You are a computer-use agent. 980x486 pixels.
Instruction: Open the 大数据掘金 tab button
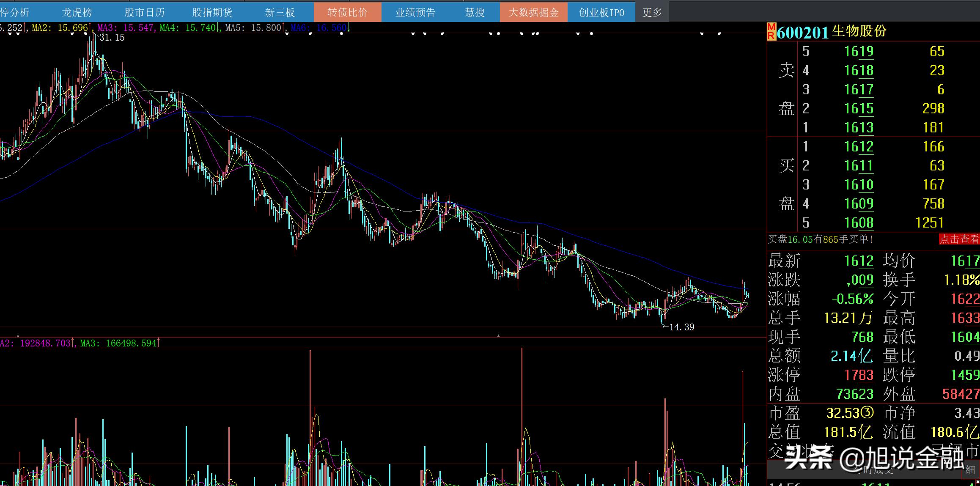(533, 12)
